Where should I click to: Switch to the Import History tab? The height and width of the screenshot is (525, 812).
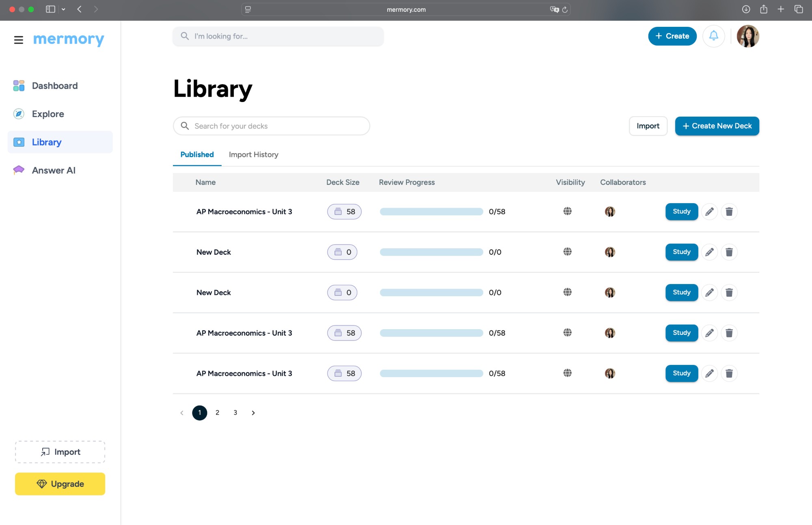[x=253, y=154]
